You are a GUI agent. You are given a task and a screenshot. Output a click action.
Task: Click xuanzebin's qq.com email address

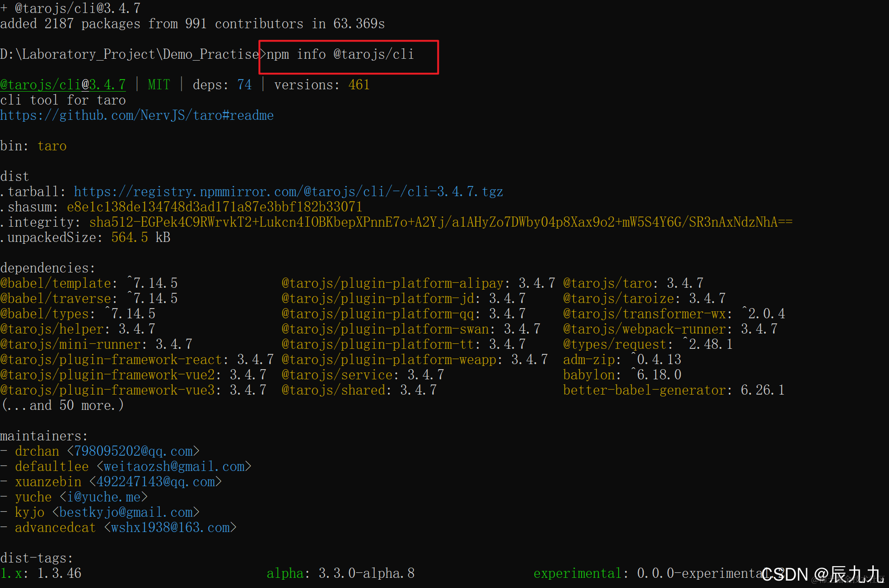click(x=156, y=482)
